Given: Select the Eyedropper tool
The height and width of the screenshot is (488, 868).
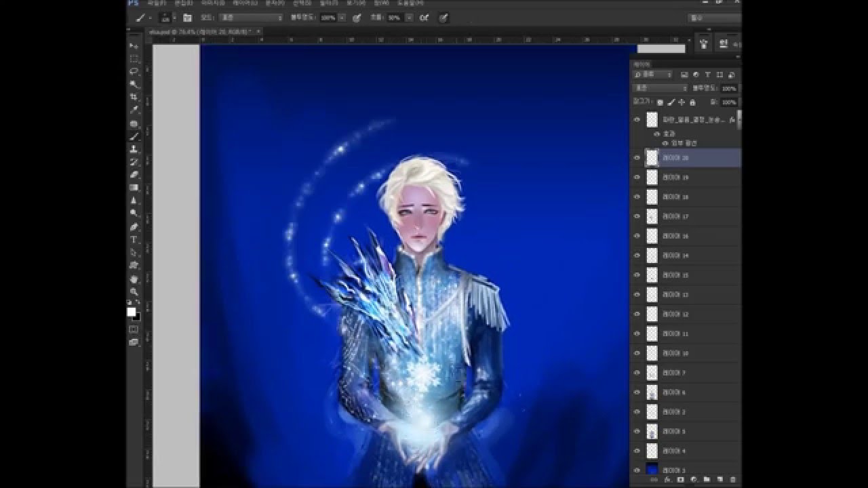Looking at the screenshot, I should pos(134,110).
